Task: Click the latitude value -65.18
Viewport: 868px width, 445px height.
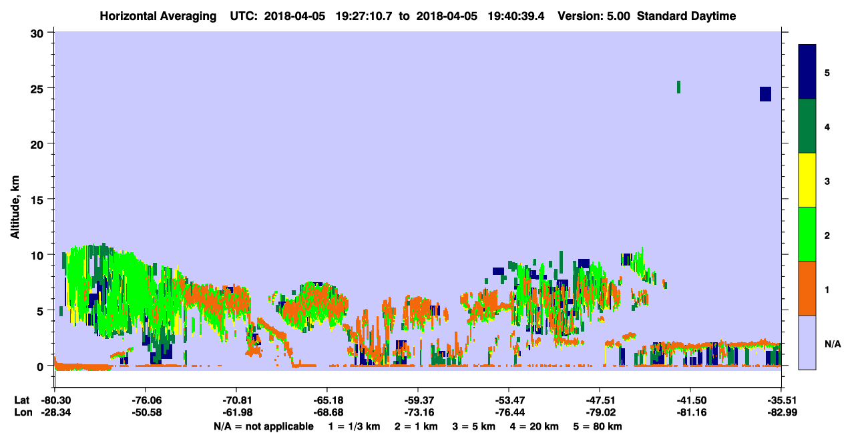Action: point(327,401)
